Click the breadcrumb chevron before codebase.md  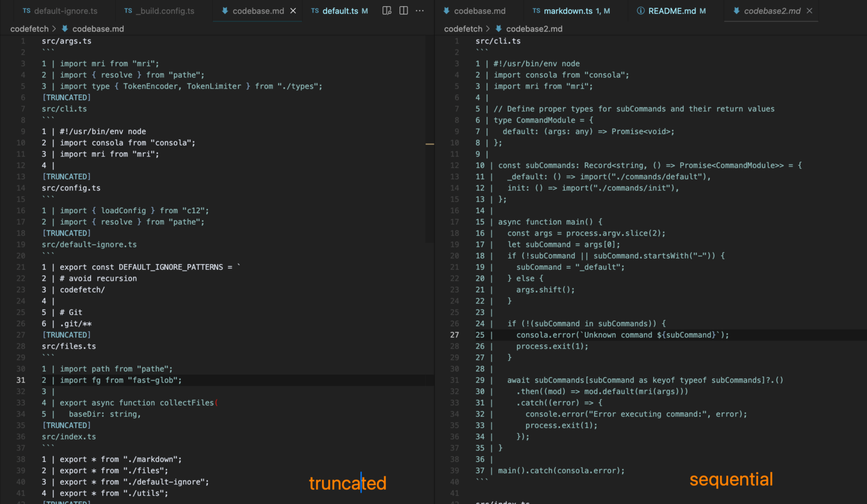pos(54,29)
